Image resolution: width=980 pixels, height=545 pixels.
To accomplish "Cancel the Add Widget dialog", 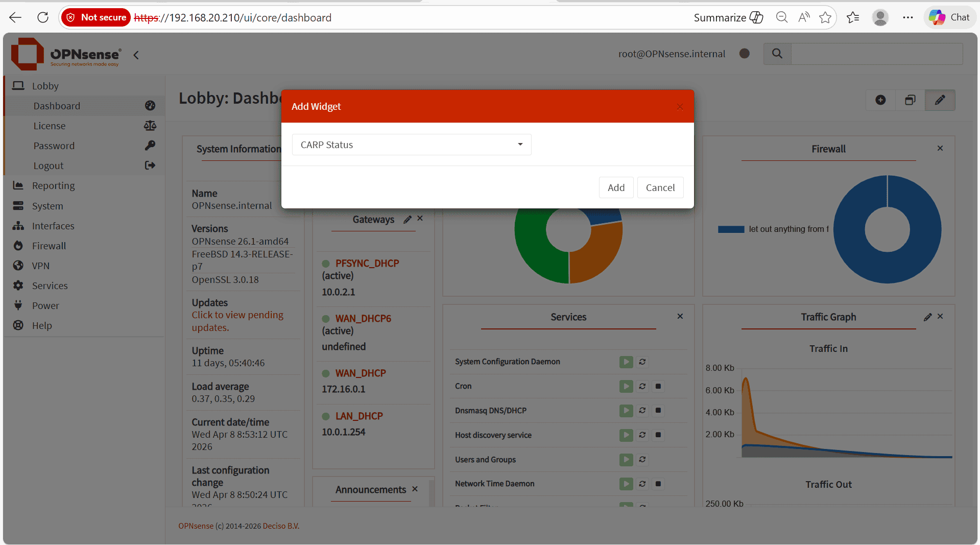I will [x=660, y=187].
